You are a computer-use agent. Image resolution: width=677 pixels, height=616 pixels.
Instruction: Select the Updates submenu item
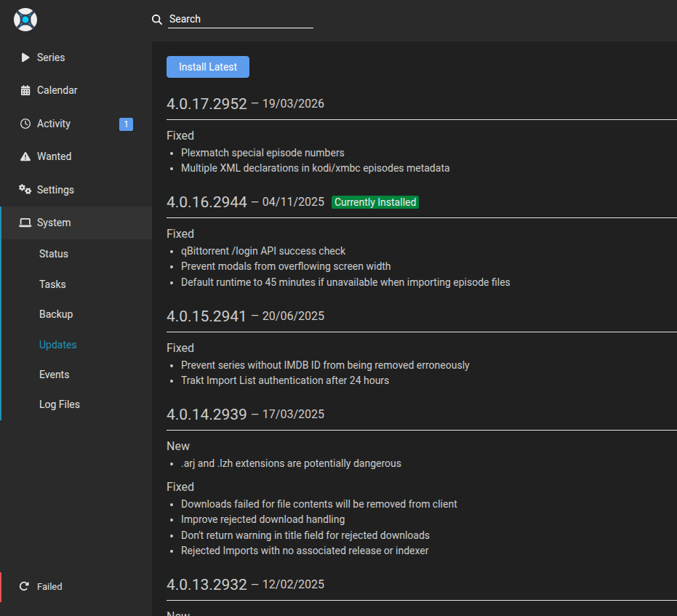(x=57, y=345)
